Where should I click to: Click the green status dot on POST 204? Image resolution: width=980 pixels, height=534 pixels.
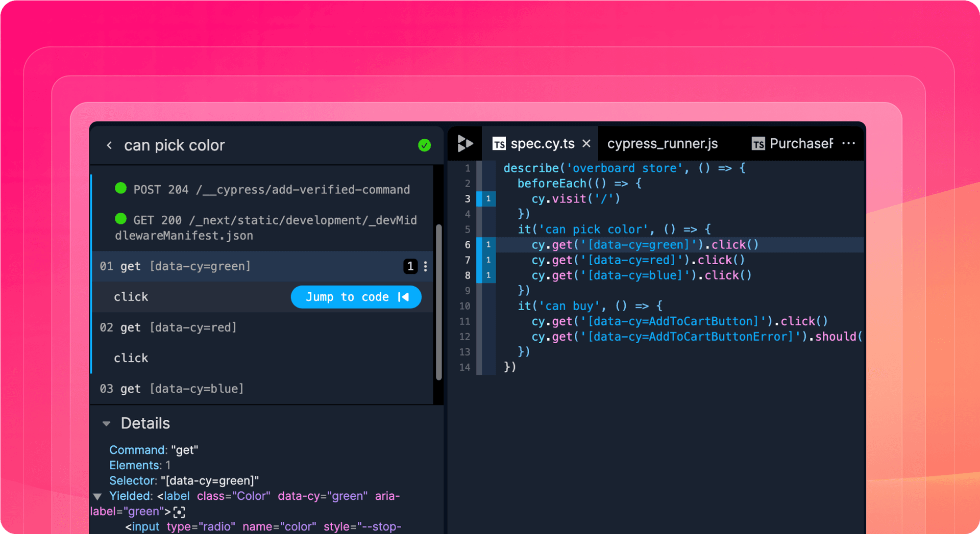(121, 188)
